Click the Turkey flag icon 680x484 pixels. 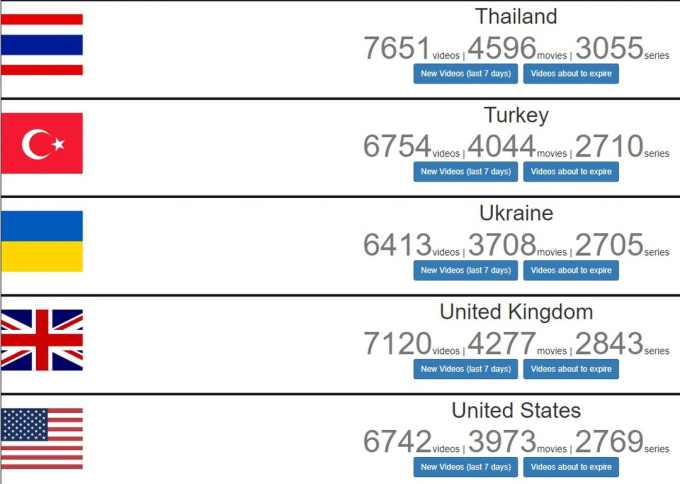point(42,143)
